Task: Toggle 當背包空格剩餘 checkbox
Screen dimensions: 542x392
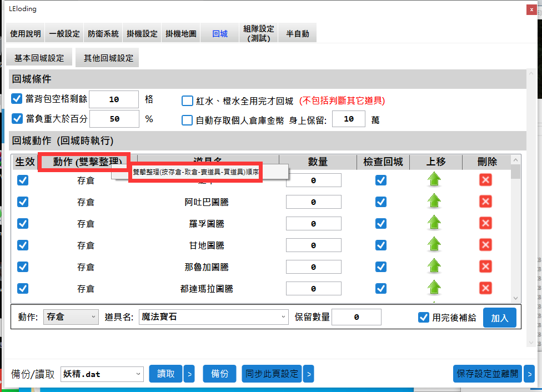Action: (17, 99)
